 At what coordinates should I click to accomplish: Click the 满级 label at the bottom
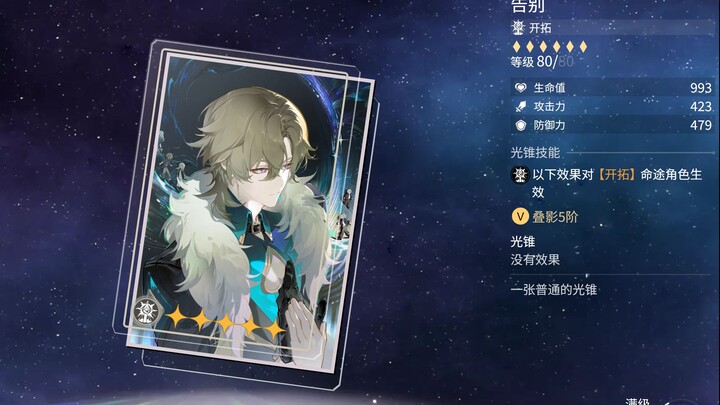(x=637, y=401)
